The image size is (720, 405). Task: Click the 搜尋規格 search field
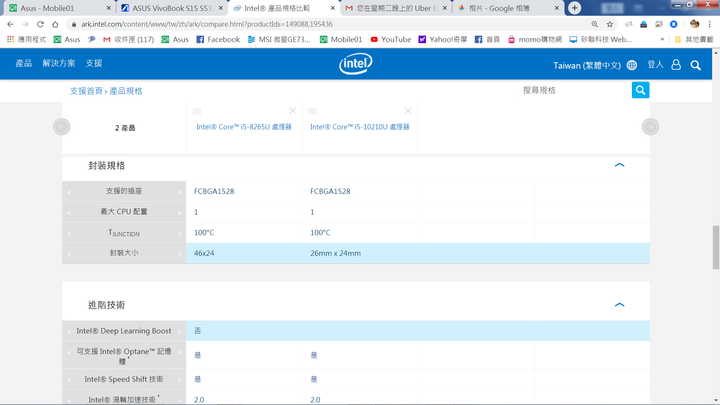coord(575,90)
